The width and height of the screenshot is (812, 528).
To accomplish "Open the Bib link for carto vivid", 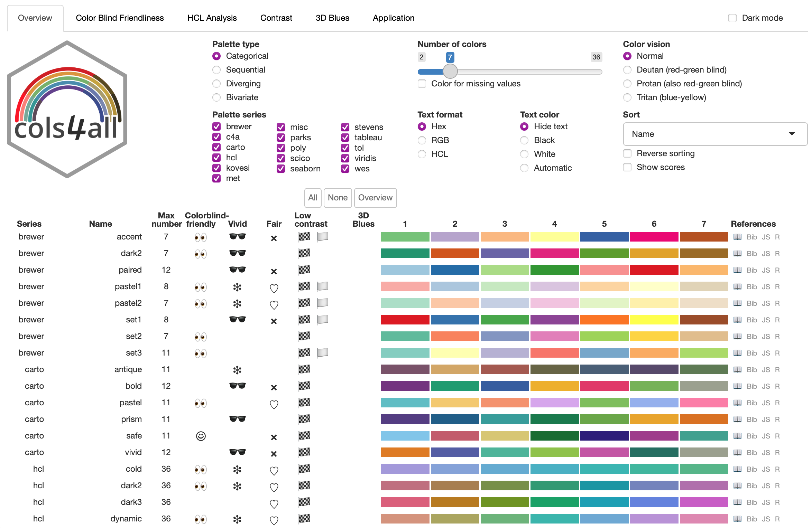I will [x=751, y=453].
